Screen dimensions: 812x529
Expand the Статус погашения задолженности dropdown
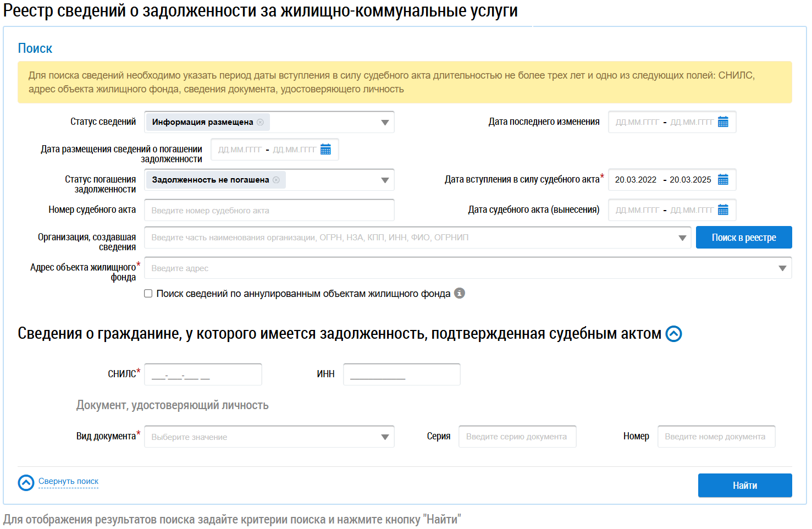point(385,180)
